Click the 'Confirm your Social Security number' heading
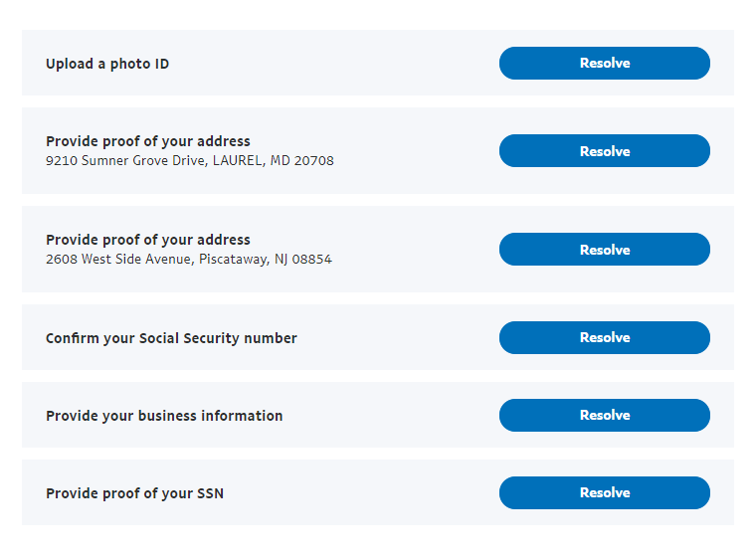This screenshot has height=559, width=756. tap(171, 338)
